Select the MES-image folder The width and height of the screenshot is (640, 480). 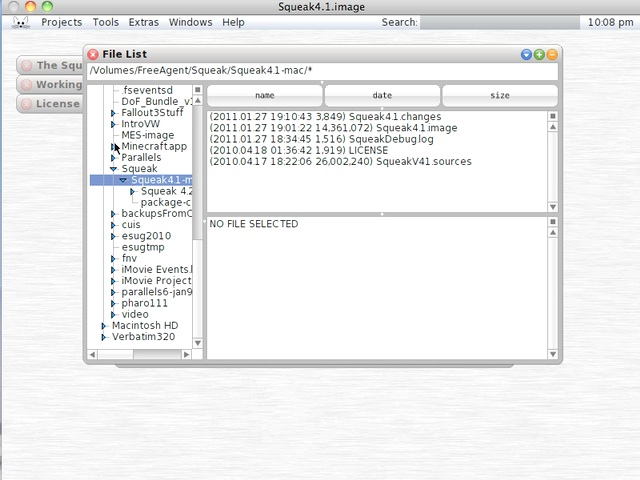(148, 135)
